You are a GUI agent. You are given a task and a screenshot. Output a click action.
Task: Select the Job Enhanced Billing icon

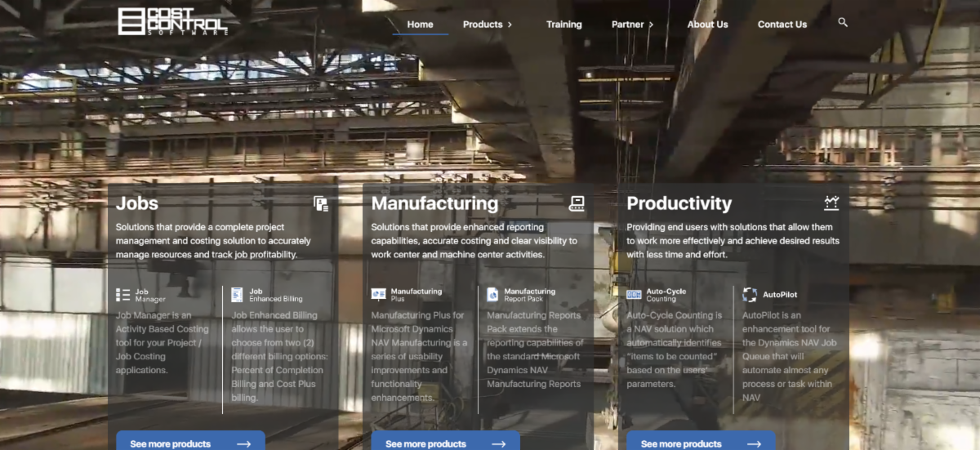[x=237, y=295]
